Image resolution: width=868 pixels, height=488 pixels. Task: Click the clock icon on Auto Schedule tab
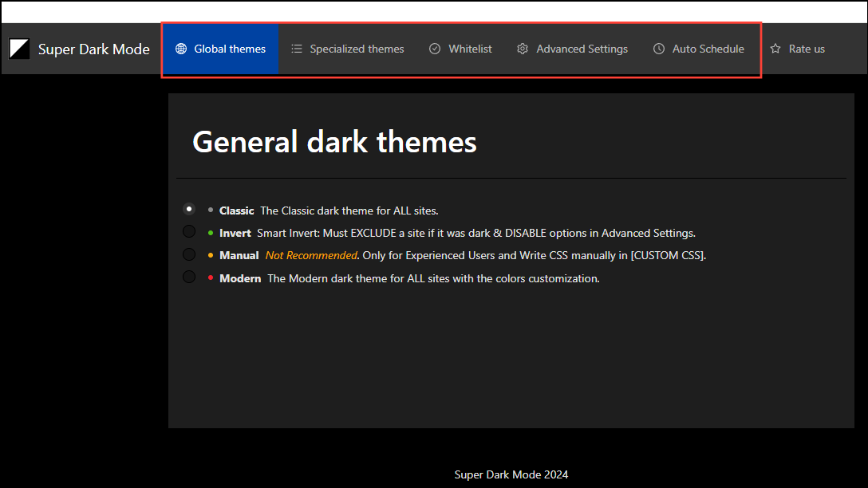(x=659, y=49)
